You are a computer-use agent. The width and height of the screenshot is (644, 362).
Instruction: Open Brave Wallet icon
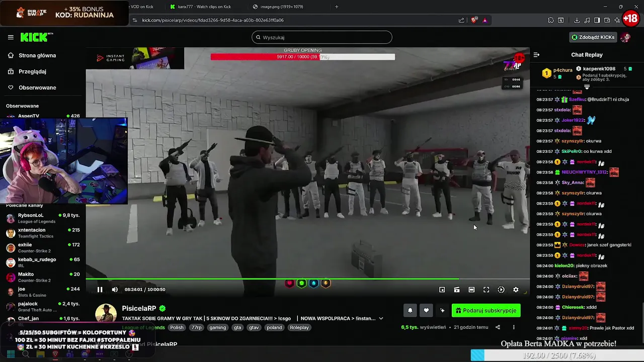tap(607, 20)
